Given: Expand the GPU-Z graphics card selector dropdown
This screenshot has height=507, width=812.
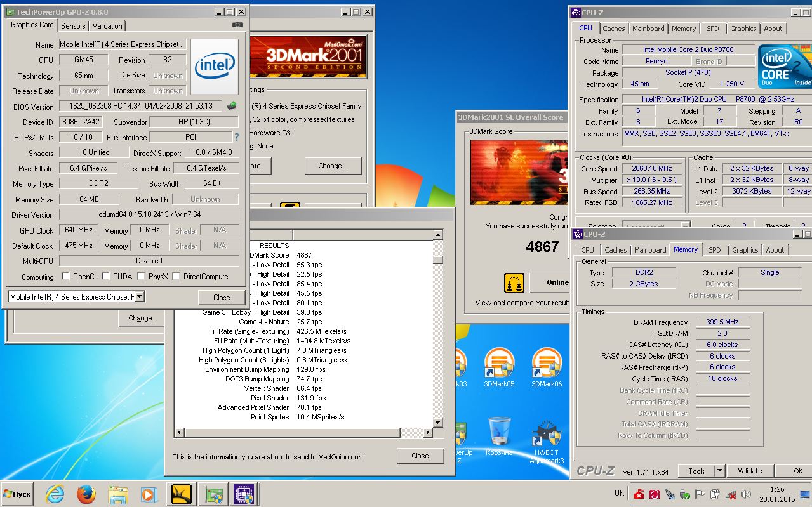Looking at the screenshot, I should (140, 296).
